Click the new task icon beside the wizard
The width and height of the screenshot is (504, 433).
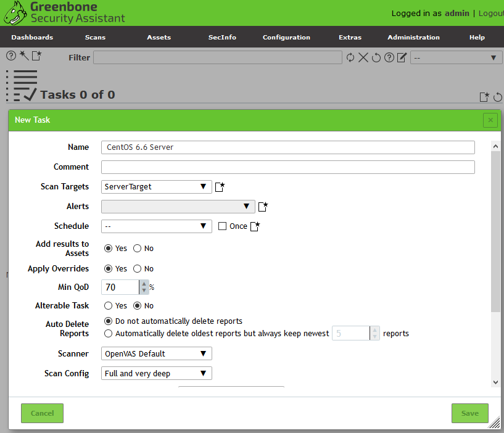point(36,56)
